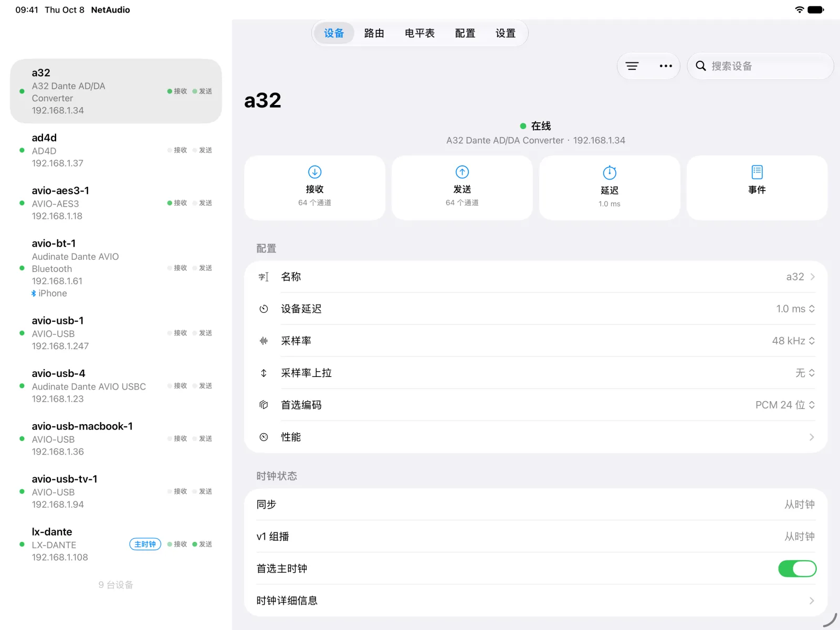Click the 采样率 waveform icon
The height and width of the screenshot is (630, 840).
tap(264, 341)
